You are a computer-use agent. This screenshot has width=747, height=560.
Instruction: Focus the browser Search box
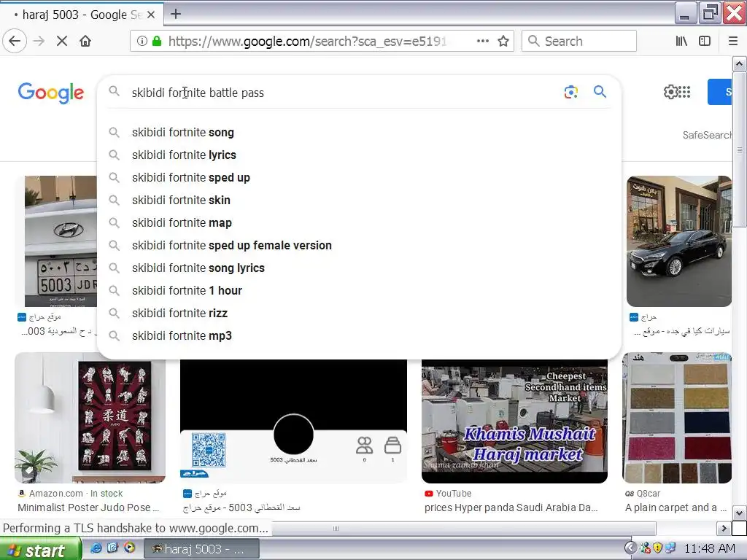(579, 41)
